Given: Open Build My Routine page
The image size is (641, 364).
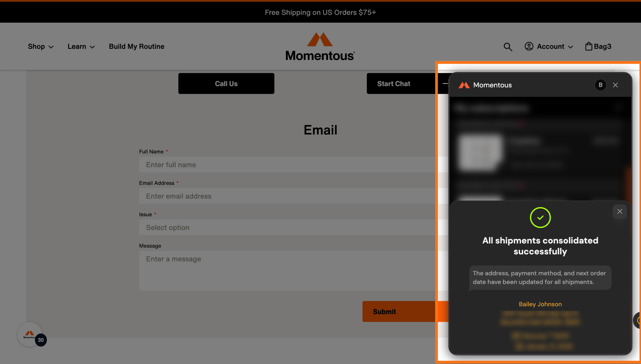Looking at the screenshot, I should click(137, 46).
